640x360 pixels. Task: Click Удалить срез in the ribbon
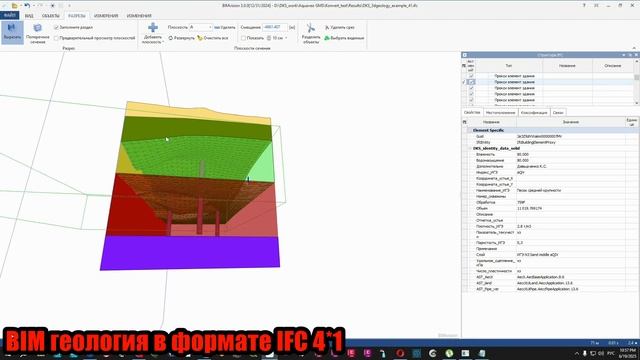(340, 27)
